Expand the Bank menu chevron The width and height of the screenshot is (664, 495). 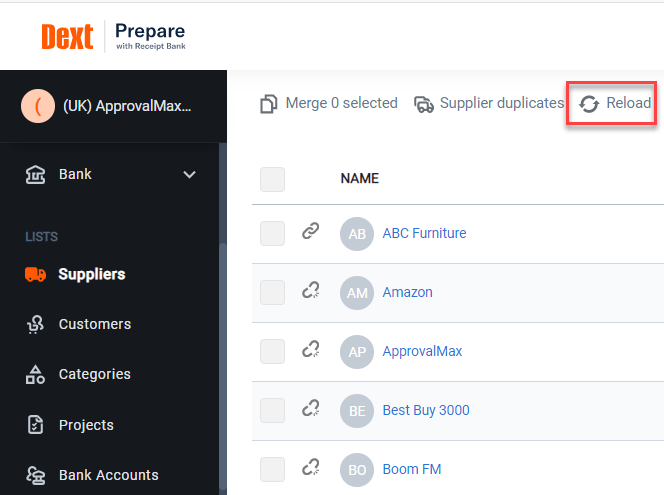pyautogui.click(x=190, y=175)
